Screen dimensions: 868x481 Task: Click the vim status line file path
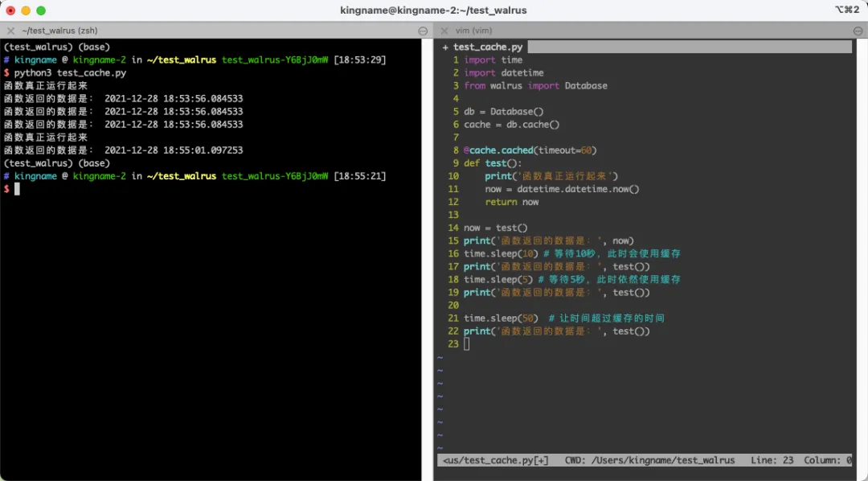pyautogui.click(x=495, y=461)
